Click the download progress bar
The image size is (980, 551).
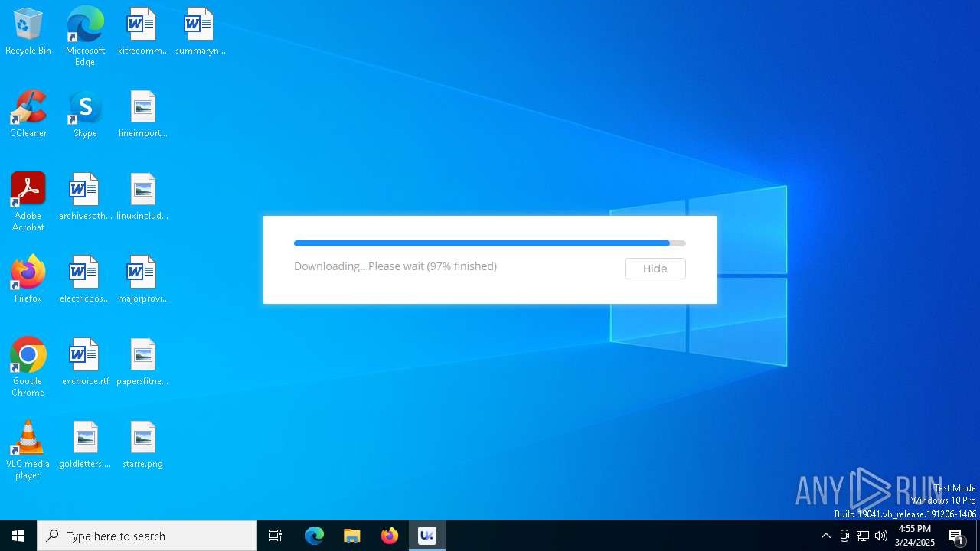pyautogui.click(x=490, y=243)
